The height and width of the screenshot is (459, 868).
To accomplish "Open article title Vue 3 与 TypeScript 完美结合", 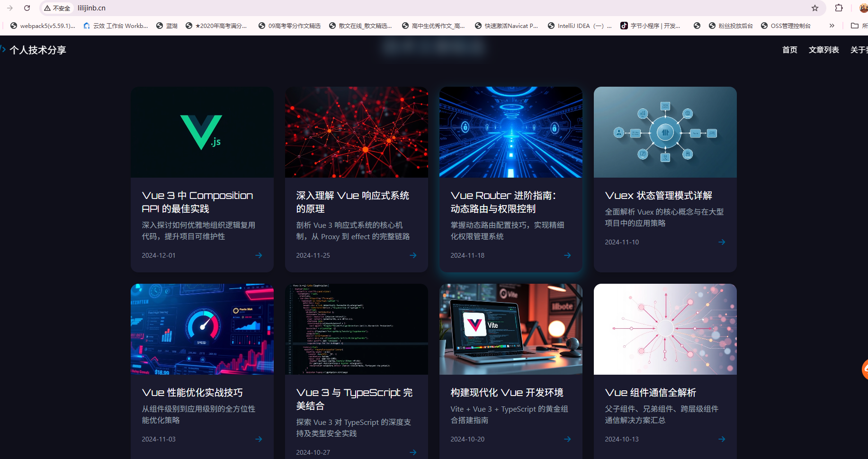I will 354,399.
